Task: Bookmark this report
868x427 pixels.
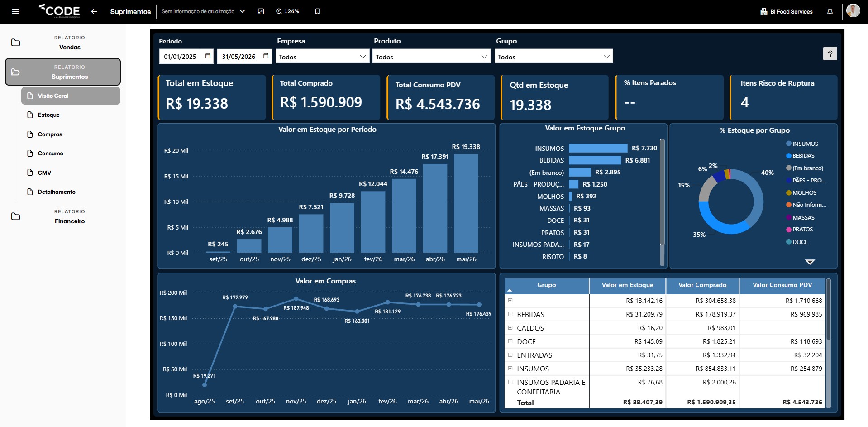Action: pyautogui.click(x=318, y=12)
